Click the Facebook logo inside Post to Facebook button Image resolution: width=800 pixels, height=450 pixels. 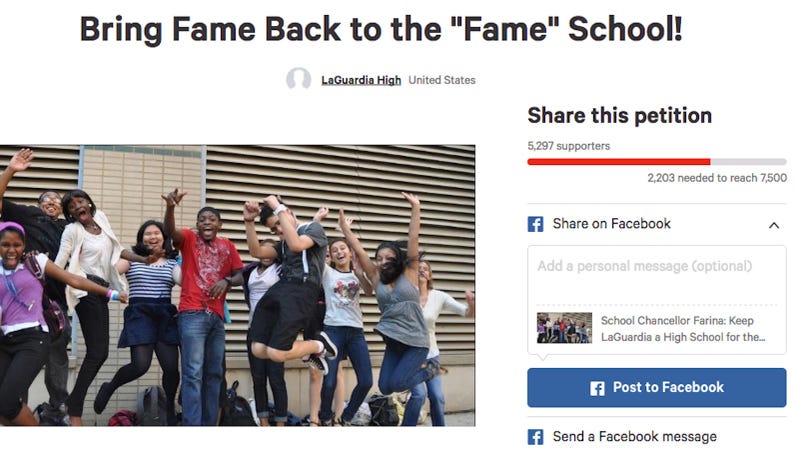click(x=597, y=388)
